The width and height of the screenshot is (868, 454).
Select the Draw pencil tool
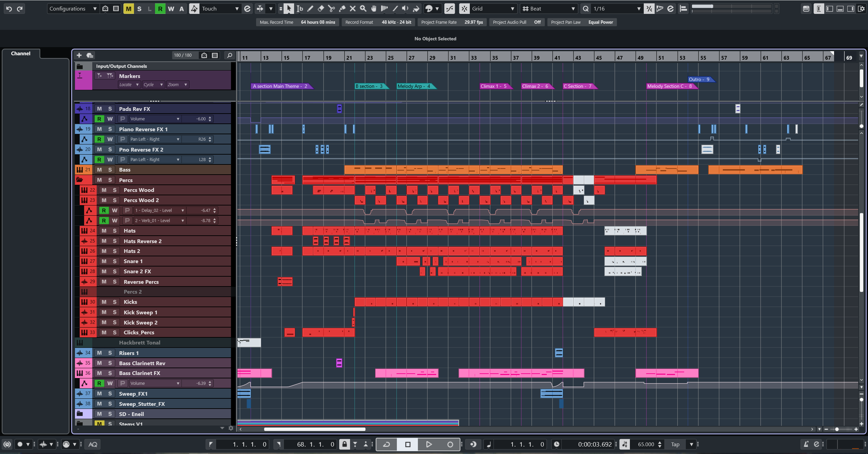[x=310, y=9]
